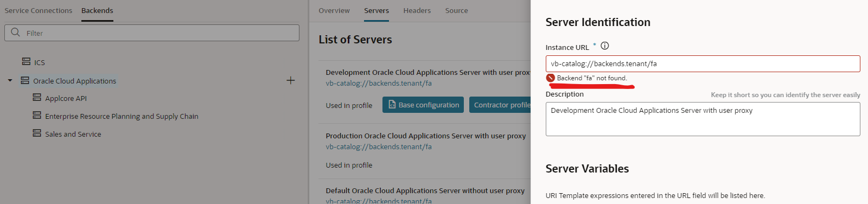Click the Applcore API backend icon
This screenshot has height=204, width=868.
[x=37, y=98]
